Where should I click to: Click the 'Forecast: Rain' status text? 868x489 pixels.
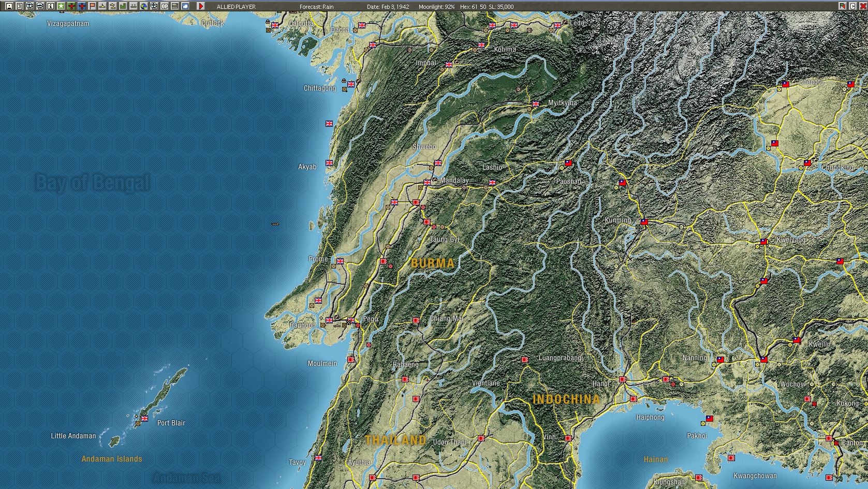click(317, 7)
